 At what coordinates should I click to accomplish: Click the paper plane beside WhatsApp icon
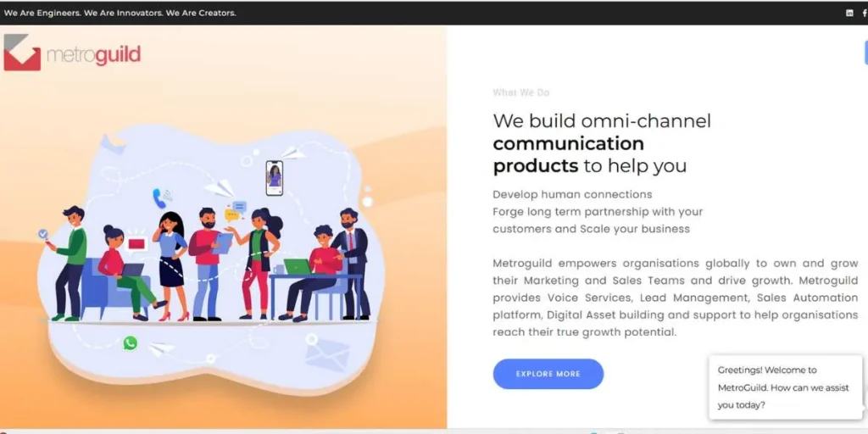161,348
